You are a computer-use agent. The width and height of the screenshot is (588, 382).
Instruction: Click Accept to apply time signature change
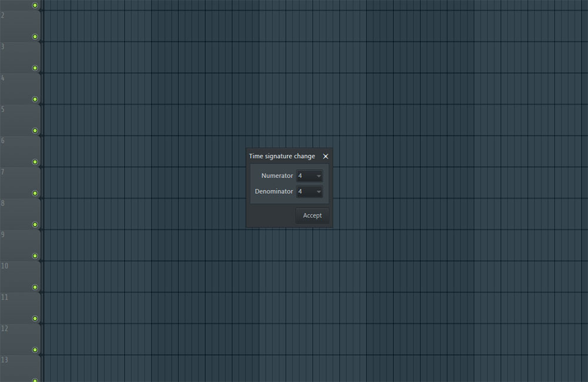point(312,215)
